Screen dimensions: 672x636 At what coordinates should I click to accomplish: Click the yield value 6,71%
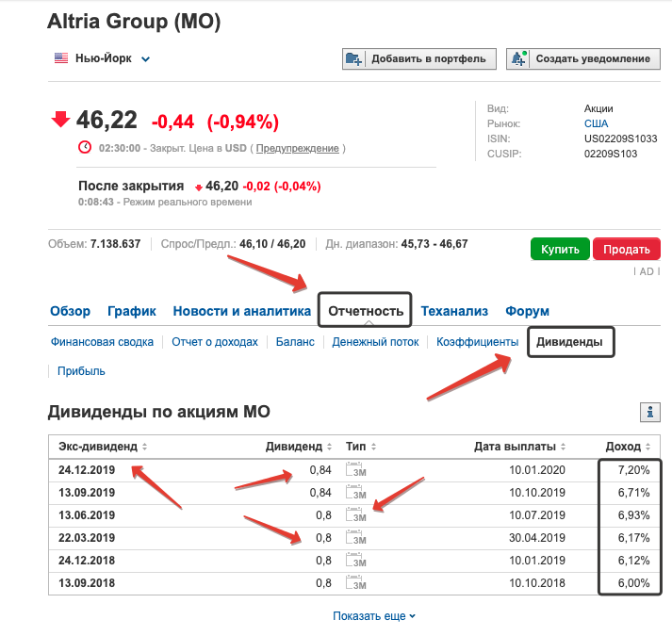pyautogui.click(x=634, y=493)
